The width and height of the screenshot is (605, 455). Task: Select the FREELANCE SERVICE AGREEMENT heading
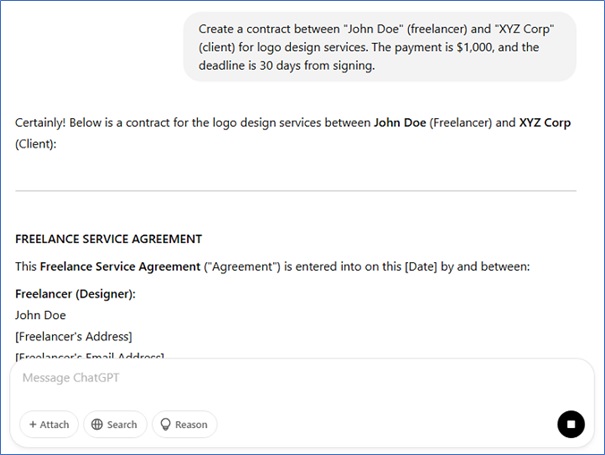pos(108,239)
